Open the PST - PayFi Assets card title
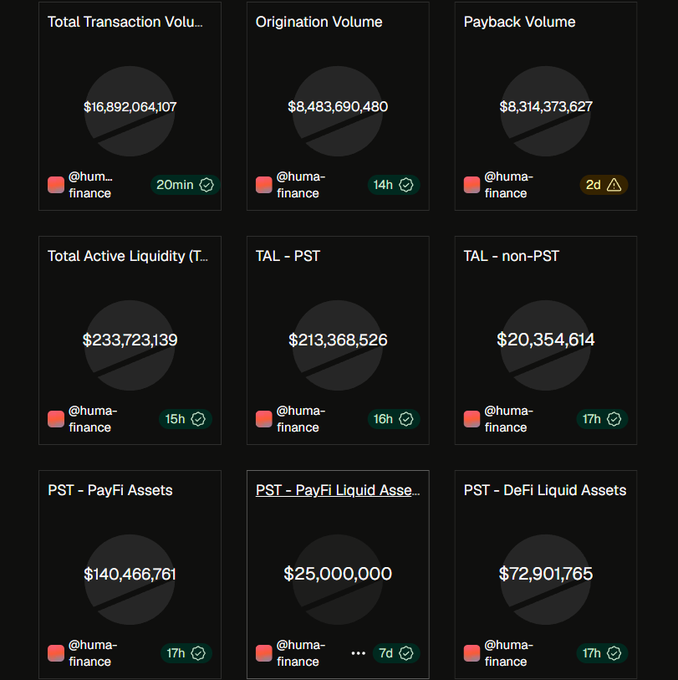The image size is (678, 680). tap(110, 490)
